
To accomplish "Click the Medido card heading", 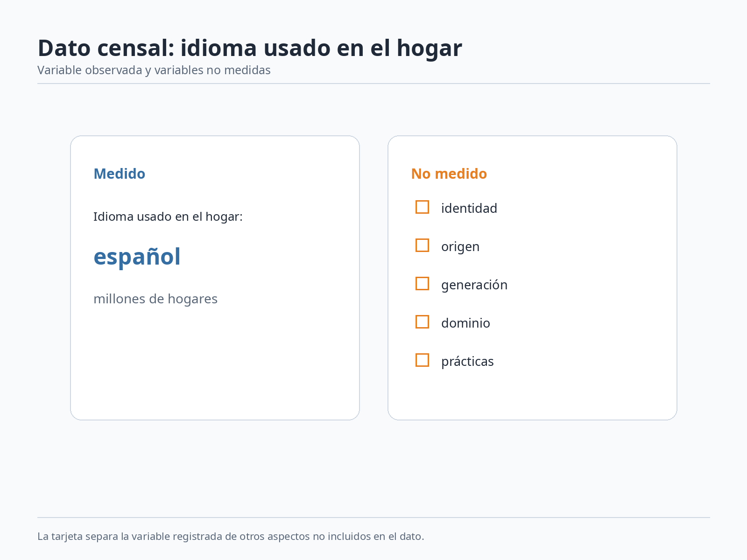I will click(x=120, y=174).
